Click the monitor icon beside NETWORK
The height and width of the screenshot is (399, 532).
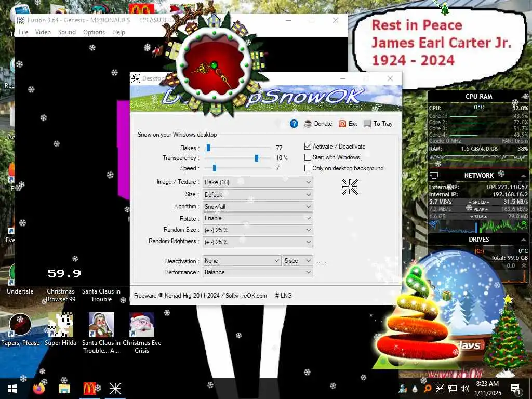434,176
